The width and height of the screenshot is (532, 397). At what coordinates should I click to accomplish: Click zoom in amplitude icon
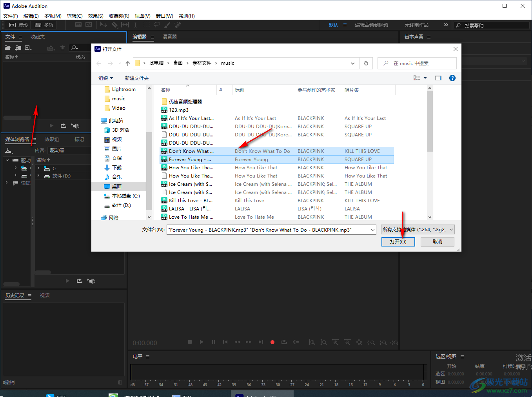click(x=312, y=342)
